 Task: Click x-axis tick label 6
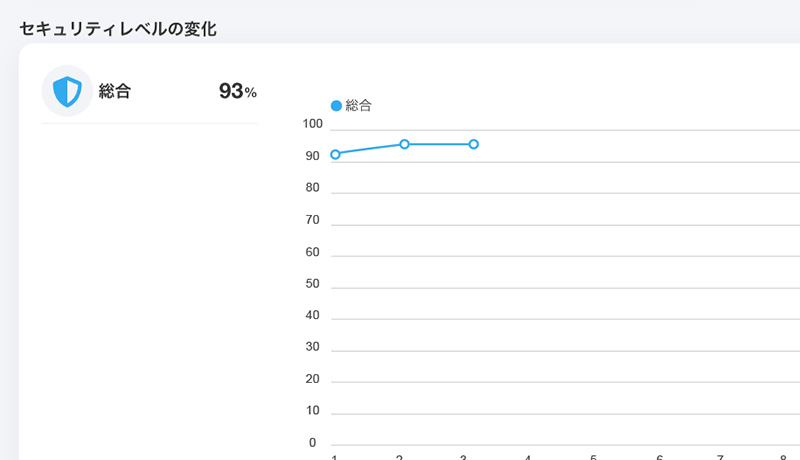tap(659, 457)
